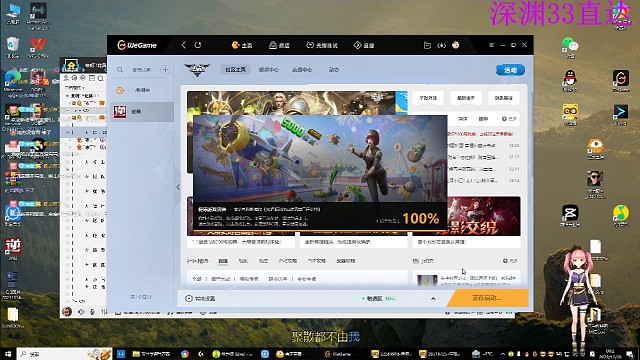Click the Windows Start button
This screenshot has height=360, width=640.
tap(8, 354)
